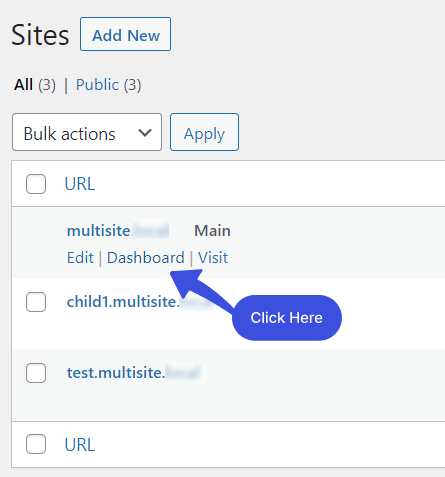Sort by the URL header in footer
The width and height of the screenshot is (445, 477).
(80, 445)
